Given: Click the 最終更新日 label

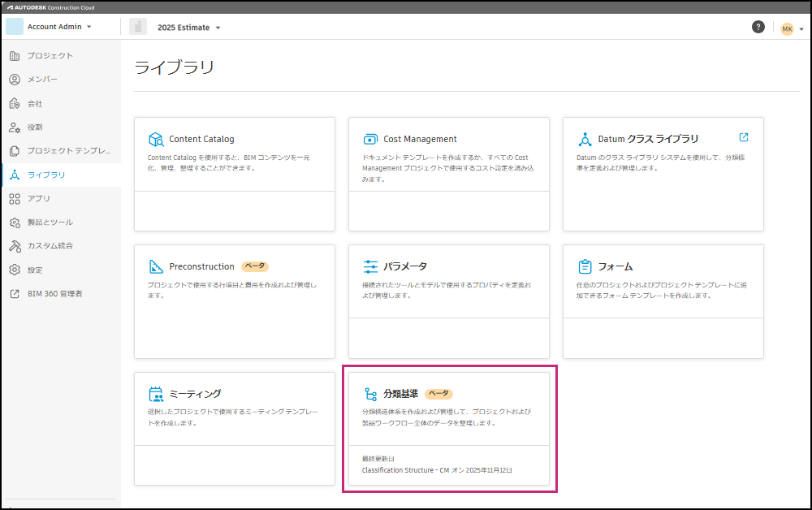Looking at the screenshot, I should point(378,459).
